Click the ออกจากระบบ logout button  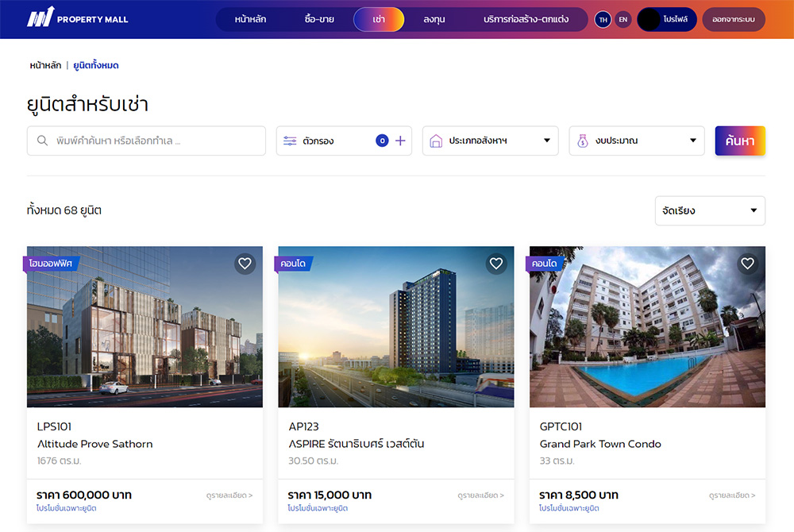[x=733, y=20]
